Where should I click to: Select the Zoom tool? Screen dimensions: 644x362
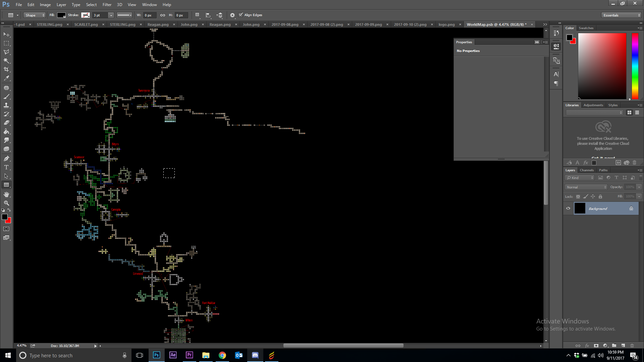point(6,203)
